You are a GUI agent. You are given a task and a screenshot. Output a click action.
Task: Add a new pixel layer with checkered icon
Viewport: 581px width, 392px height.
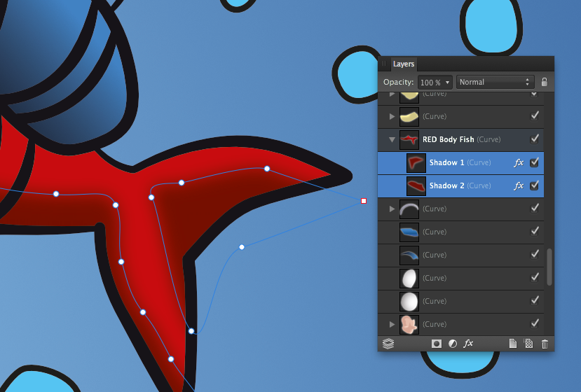point(528,344)
